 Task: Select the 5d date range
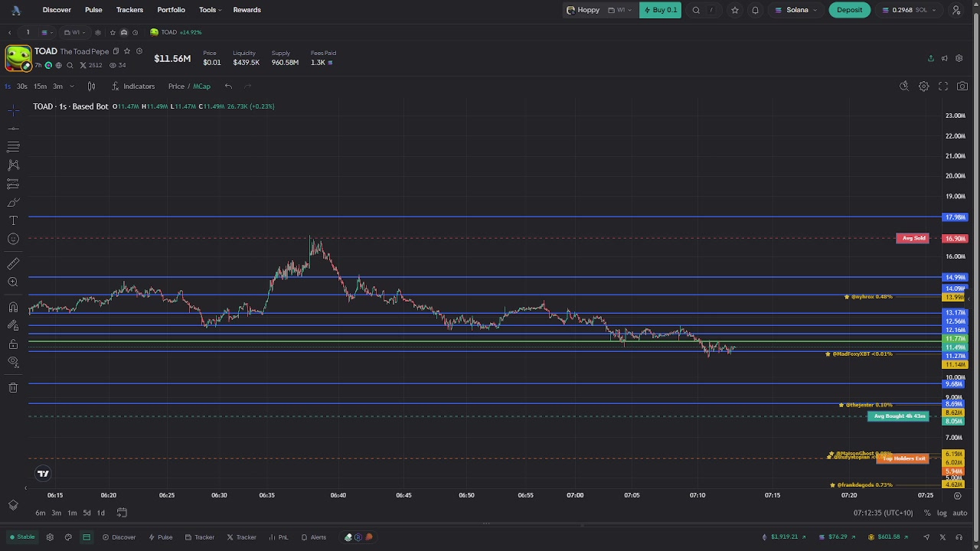pos(87,513)
